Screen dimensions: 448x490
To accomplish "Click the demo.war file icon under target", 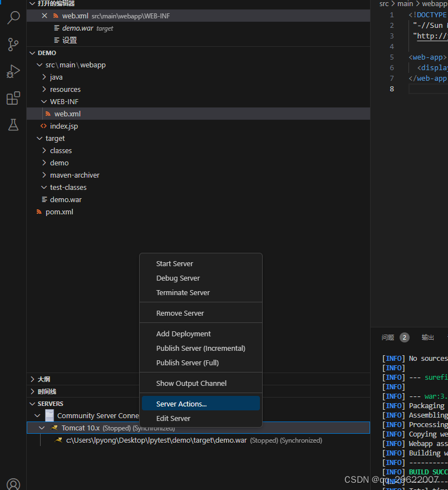I will point(45,199).
